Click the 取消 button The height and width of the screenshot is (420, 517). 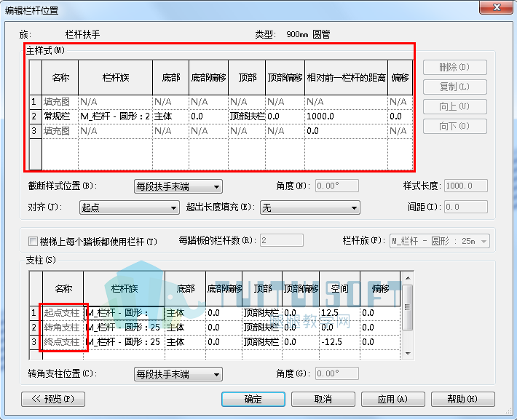[x=323, y=399]
